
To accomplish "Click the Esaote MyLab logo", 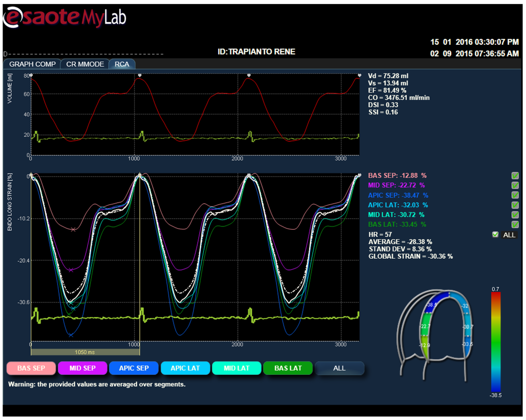I will pyautogui.click(x=65, y=17).
